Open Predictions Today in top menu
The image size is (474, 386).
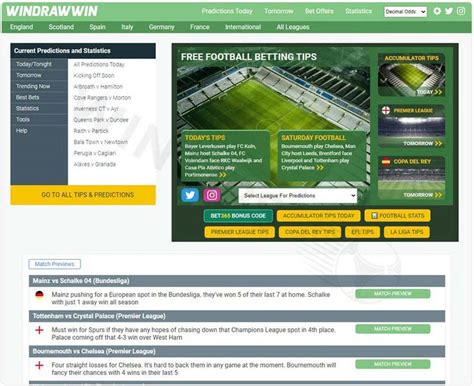pyautogui.click(x=227, y=11)
